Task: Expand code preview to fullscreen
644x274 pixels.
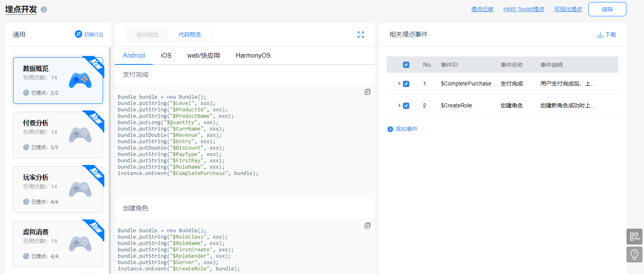Action: coord(361,35)
